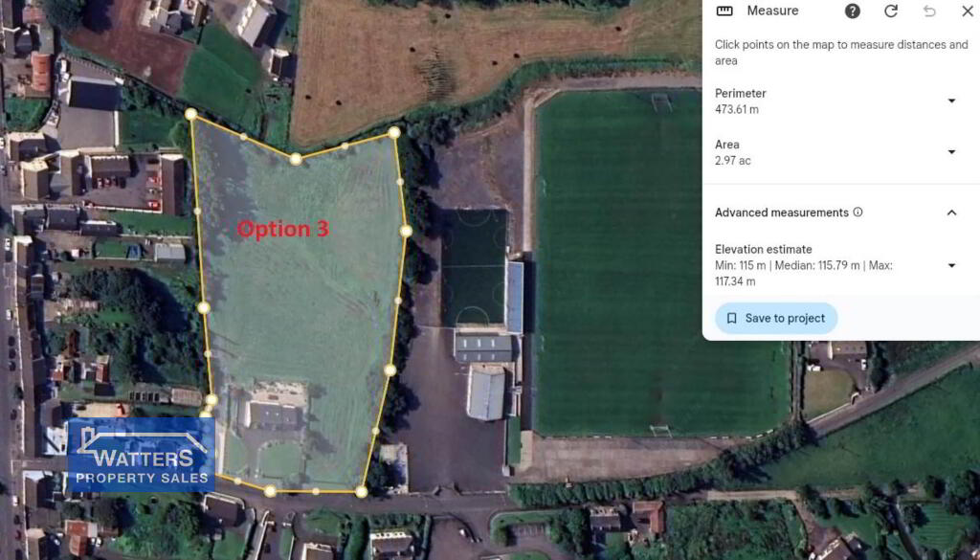Open the Perimeter units dropdown
Viewport: 980px width, 560px height.
[x=951, y=101]
